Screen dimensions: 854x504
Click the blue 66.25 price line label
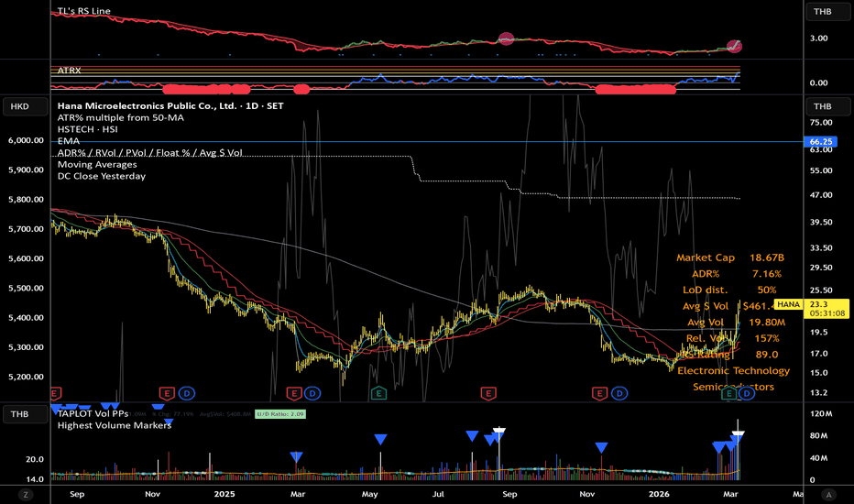[821, 142]
